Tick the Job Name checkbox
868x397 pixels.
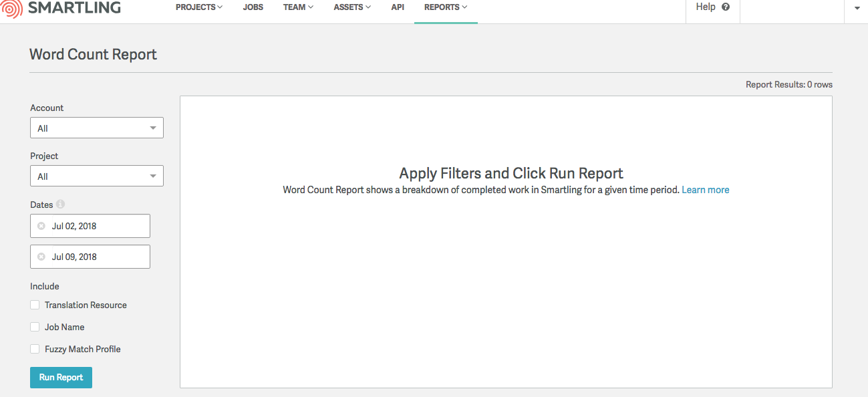[x=35, y=327]
